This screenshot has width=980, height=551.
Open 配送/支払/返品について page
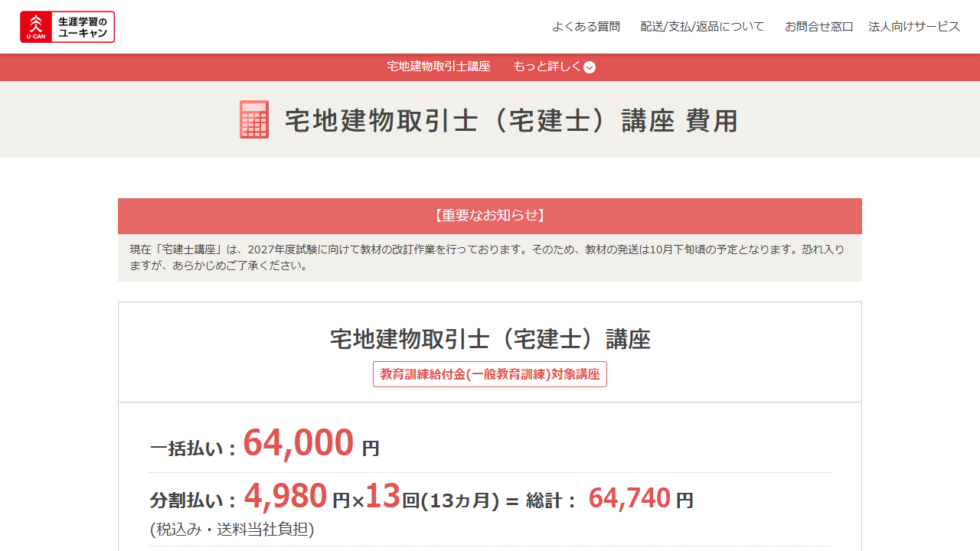702,27
